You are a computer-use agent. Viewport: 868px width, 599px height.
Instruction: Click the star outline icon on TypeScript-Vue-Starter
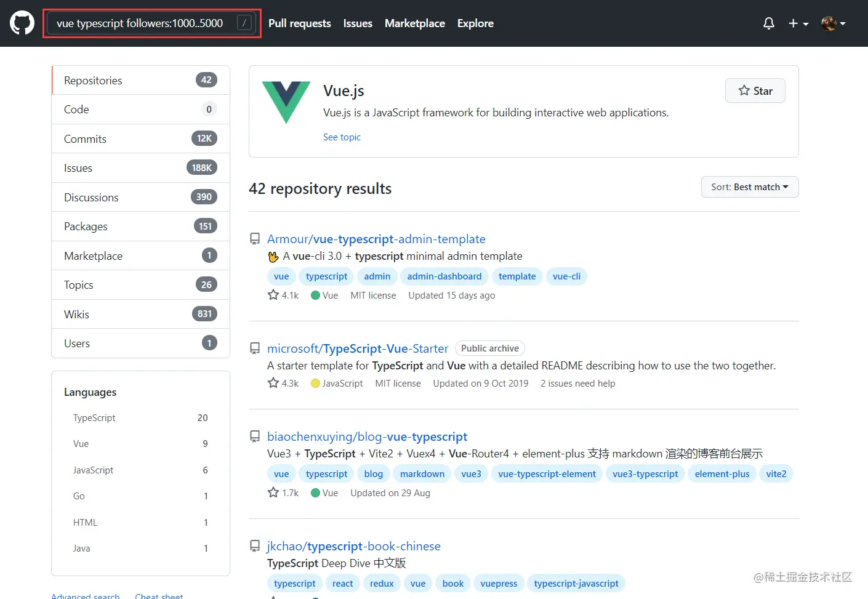tap(273, 382)
